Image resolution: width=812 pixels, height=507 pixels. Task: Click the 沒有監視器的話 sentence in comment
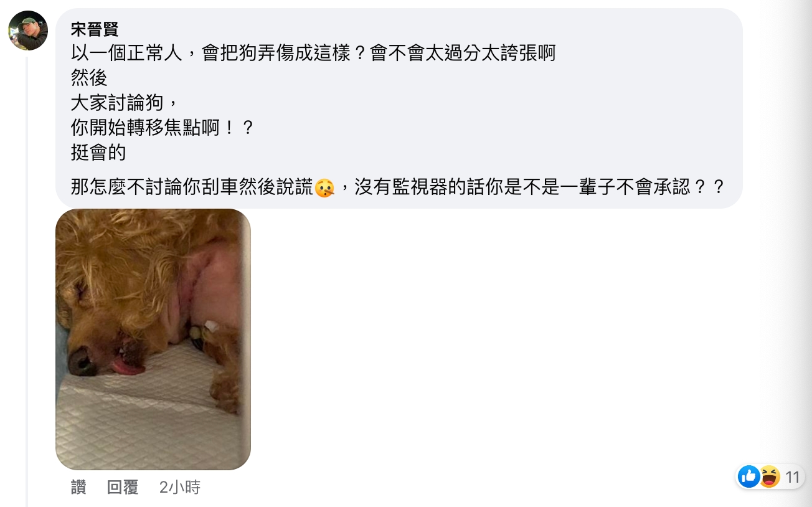click(539, 187)
